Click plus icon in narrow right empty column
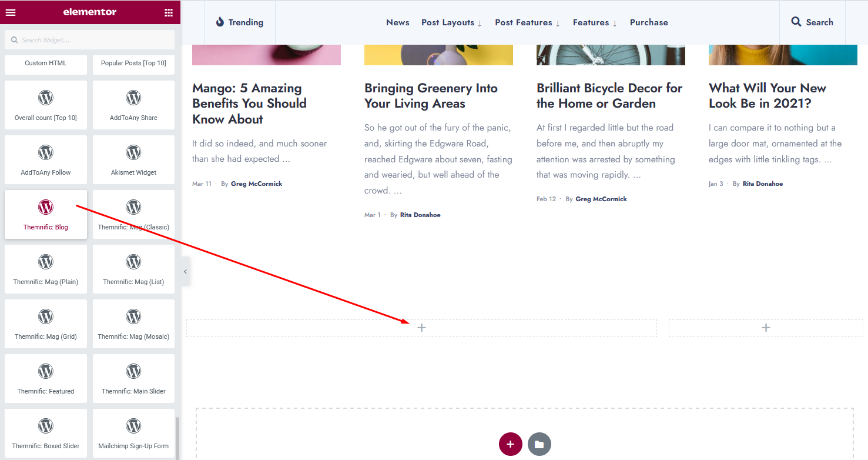The height and width of the screenshot is (460, 868). [766, 328]
